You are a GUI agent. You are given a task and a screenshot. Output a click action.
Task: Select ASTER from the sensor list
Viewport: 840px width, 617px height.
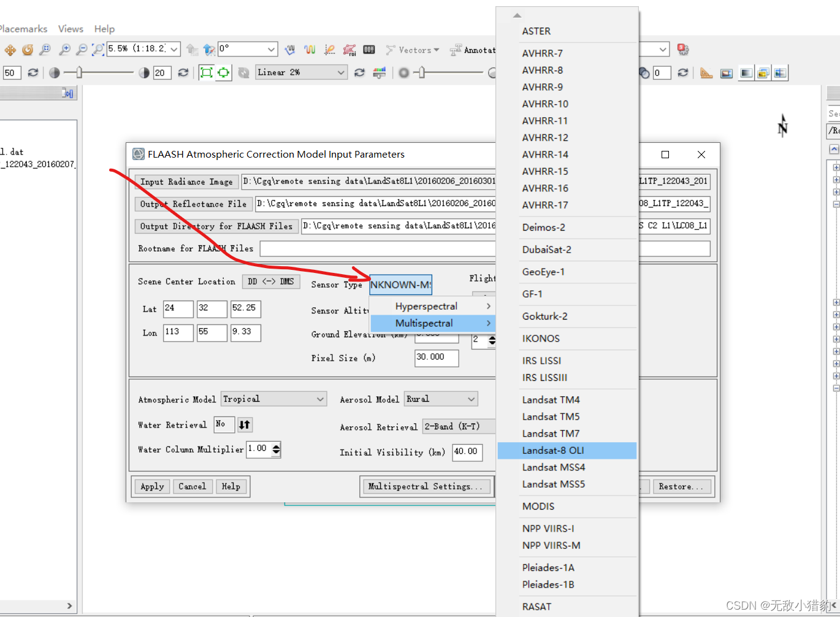click(x=567, y=31)
